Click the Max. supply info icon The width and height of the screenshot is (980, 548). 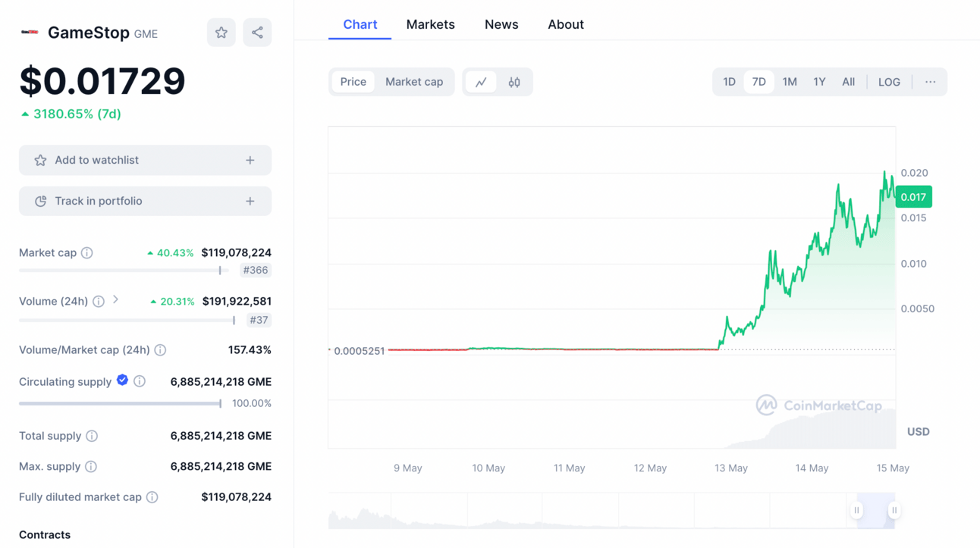(x=91, y=467)
